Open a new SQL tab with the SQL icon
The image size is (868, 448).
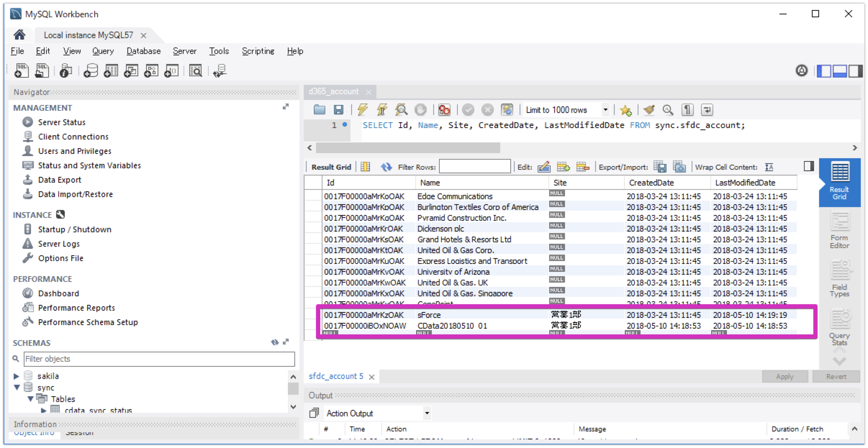point(21,70)
